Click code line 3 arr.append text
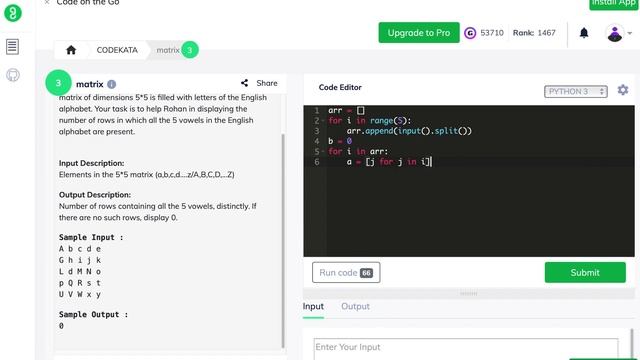The image size is (640, 360). point(409,131)
